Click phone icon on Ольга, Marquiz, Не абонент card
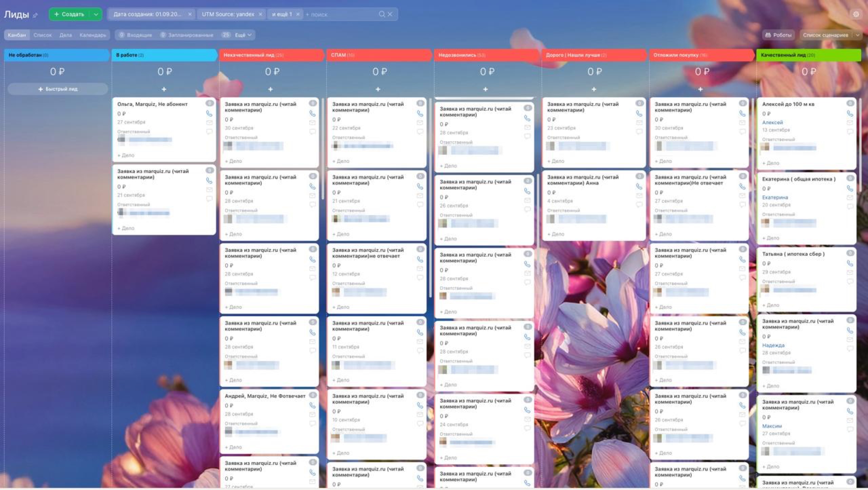This screenshot has height=490, width=868. point(209,113)
